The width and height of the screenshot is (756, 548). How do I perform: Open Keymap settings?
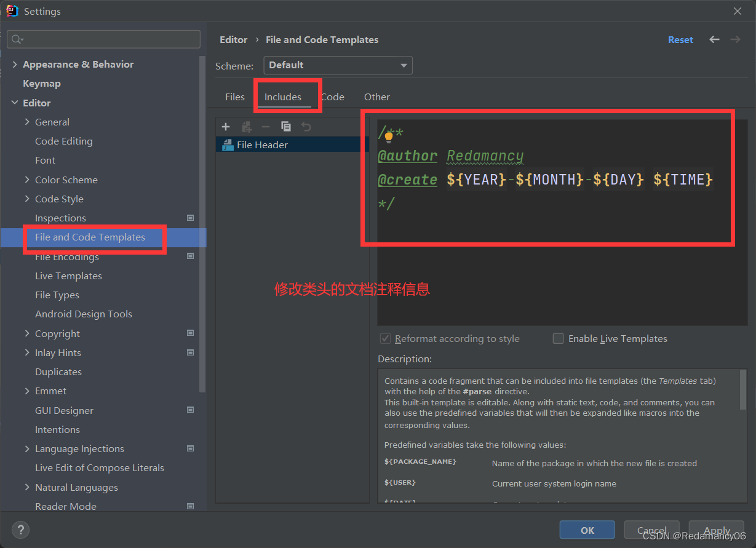tap(42, 84)
